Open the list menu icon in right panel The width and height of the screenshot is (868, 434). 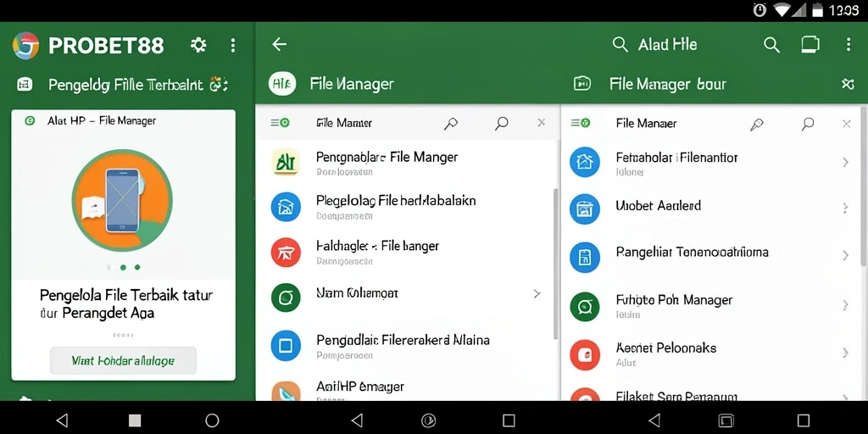tap(580, 123)
